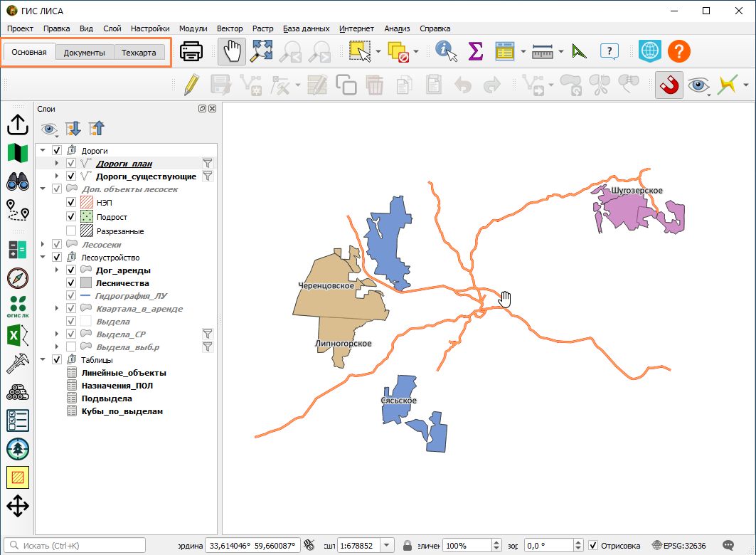Switch to the Документы tab
The width and height of the screenshot is (756, 555).
click(x=85, y=53)
